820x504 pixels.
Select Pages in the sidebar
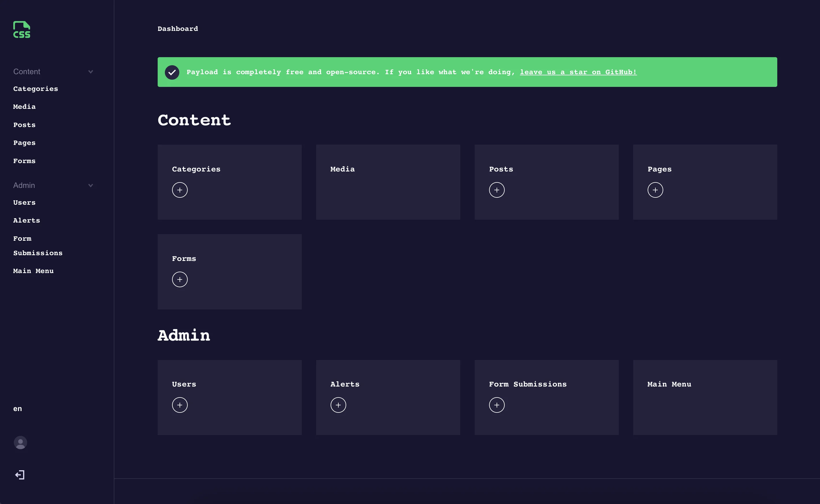24,143
